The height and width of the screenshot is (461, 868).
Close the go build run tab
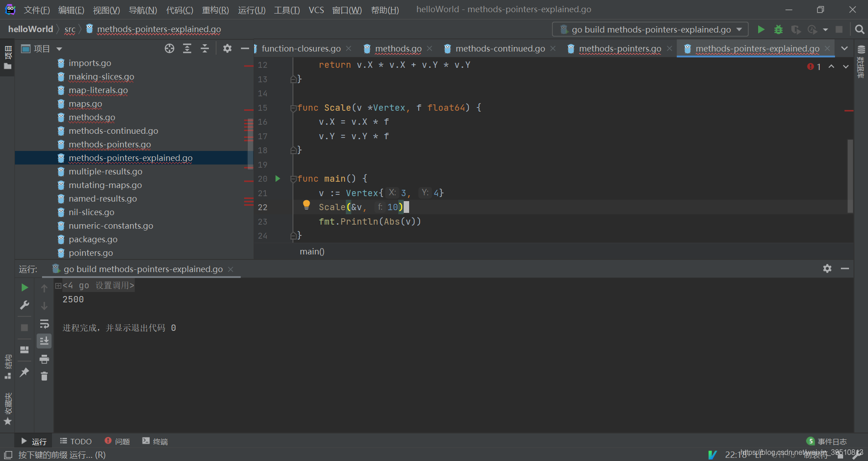pos(231,269)
